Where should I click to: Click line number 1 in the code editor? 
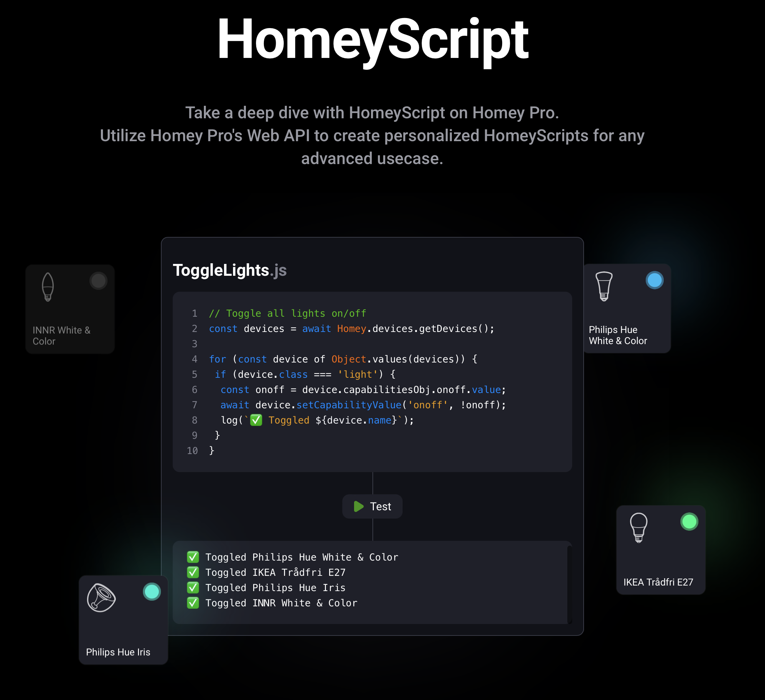(x=195, y=314)
